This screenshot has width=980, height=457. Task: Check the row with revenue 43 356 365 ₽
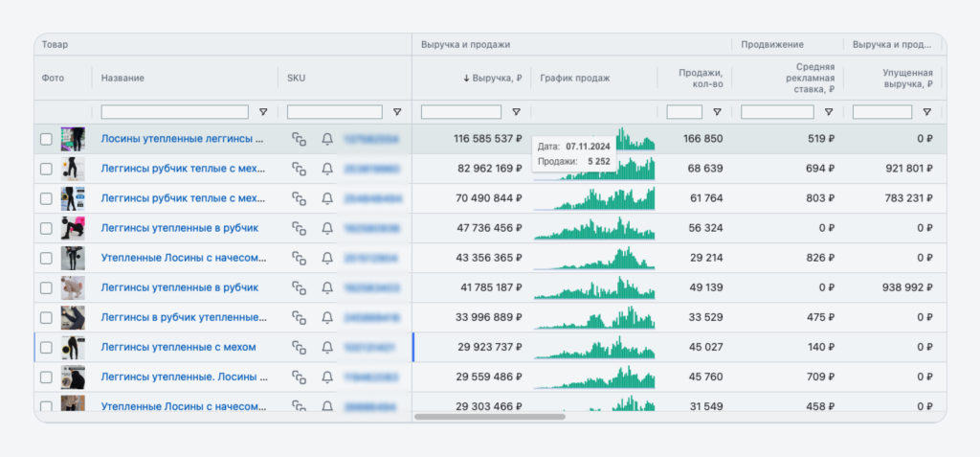pyautogui.click(x=46, y=258)
